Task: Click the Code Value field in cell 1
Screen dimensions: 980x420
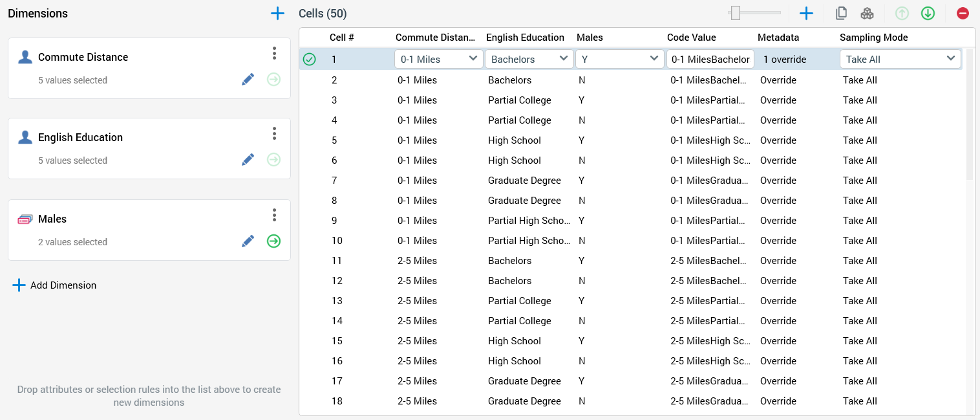Action: pos(710,60)
